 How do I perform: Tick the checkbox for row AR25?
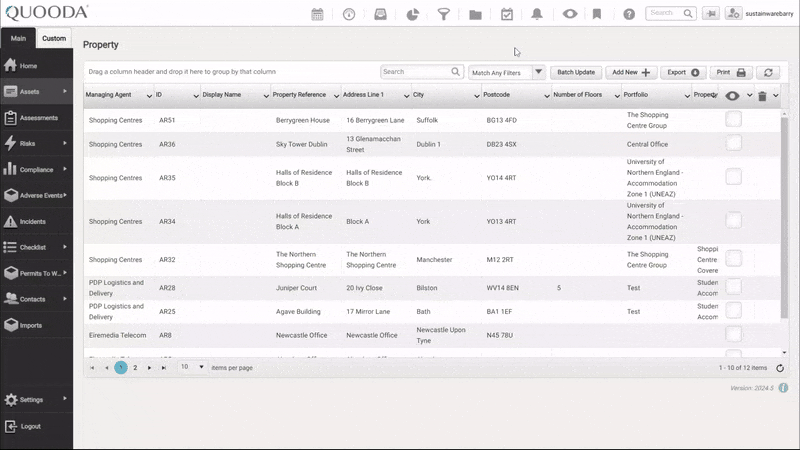(x=733, y=310)
